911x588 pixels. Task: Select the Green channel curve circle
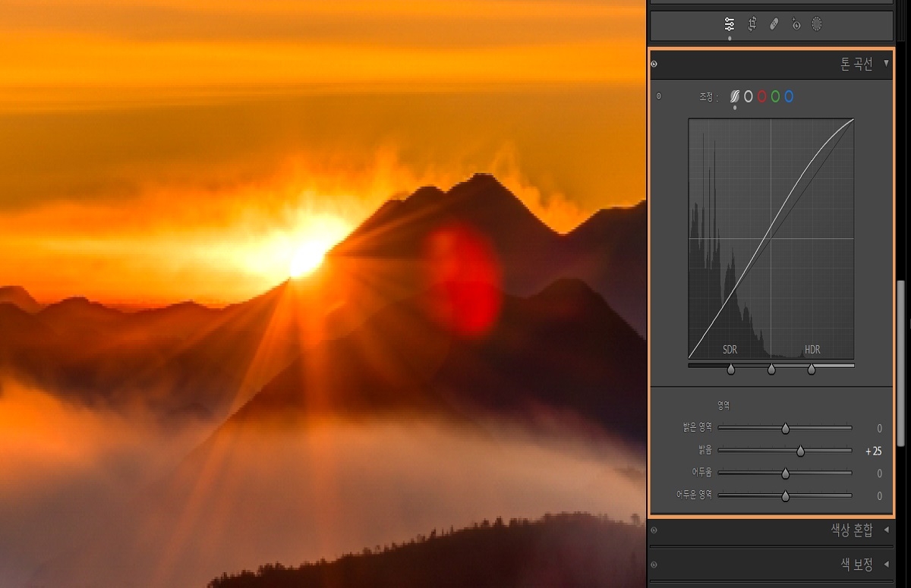coord(775,96)
